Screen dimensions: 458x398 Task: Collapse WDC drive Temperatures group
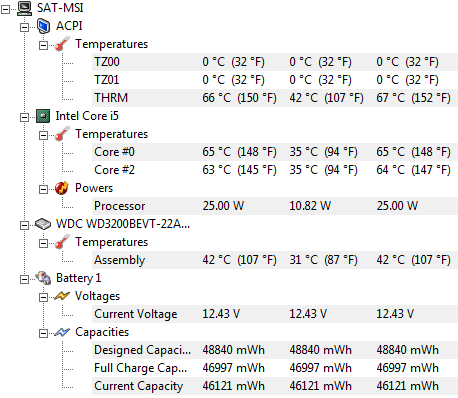(43, 243)
